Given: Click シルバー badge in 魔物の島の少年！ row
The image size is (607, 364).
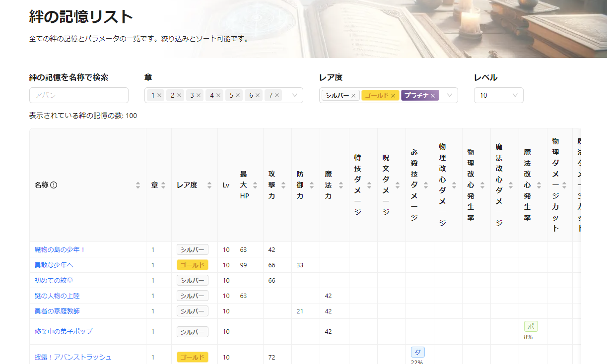Looking at the screenshot, I should [x=193, y=249].
